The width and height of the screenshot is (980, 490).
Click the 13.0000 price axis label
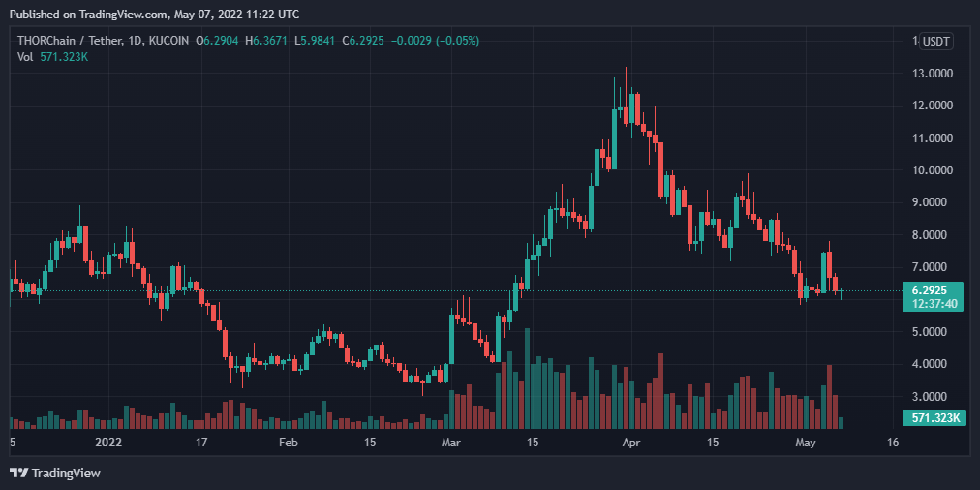pos(933,74)
